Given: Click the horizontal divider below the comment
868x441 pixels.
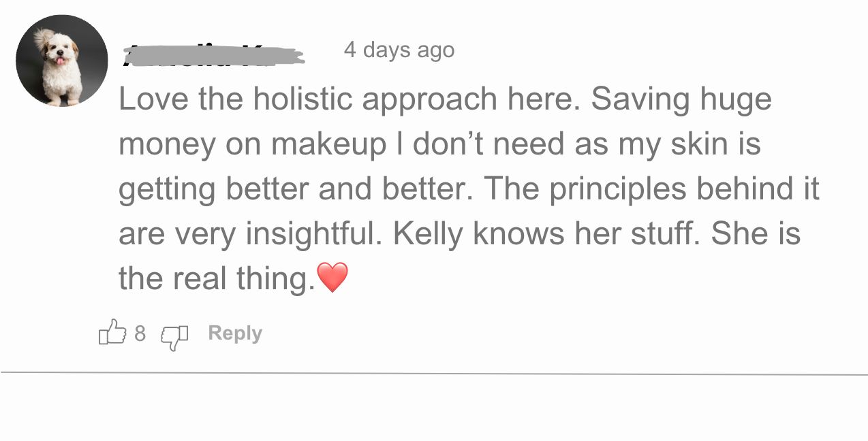Looking at the screenshot, I should [x=434, y=374].
